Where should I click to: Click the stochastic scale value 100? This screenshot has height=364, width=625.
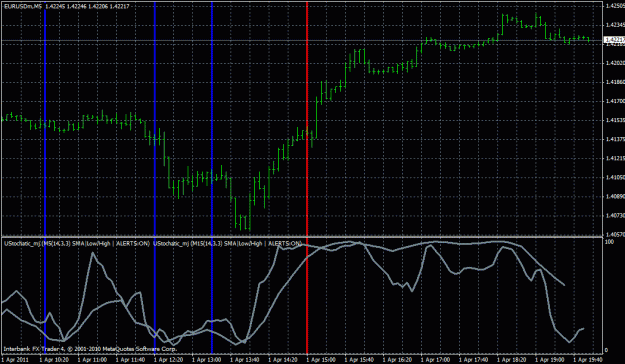click(x=609, y=242)
